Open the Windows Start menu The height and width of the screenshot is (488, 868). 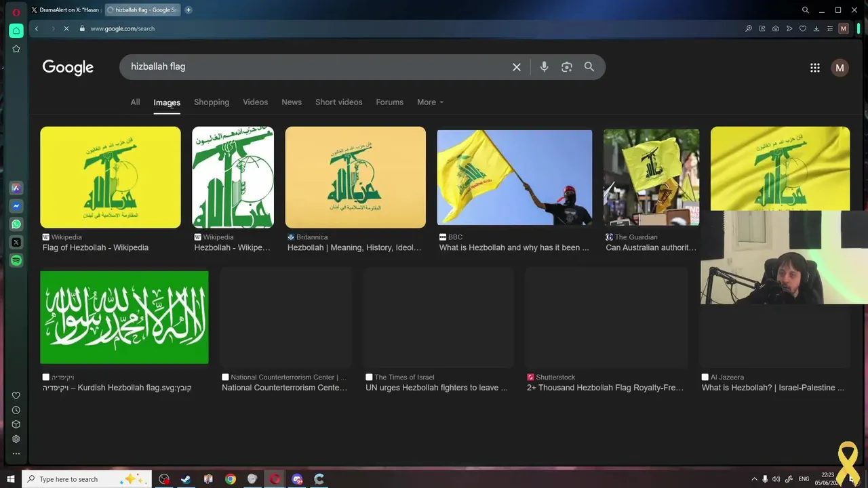click(10, 479)
